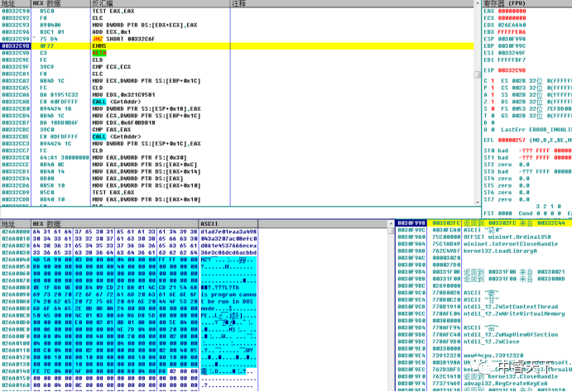Select the ESI register value 0033249F
The height and width of the screenshot is (392, 572).
[512, 53]
